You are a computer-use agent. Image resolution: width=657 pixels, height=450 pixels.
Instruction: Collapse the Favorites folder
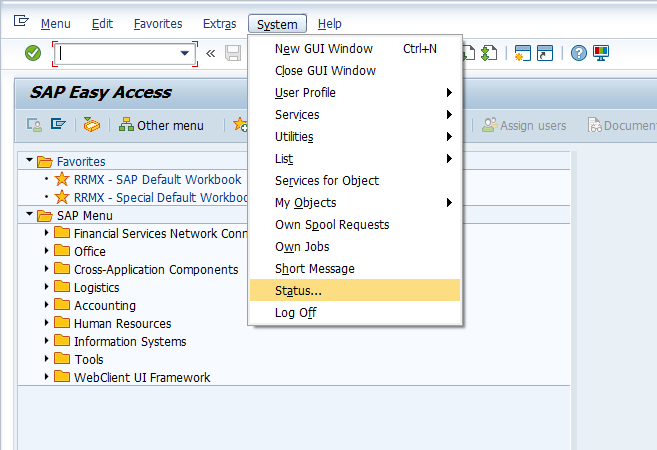pos(27,162)
